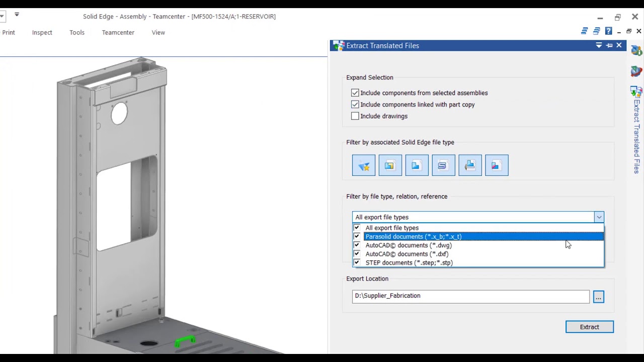Pin the Extract Translated Files pane

[609, 46]
